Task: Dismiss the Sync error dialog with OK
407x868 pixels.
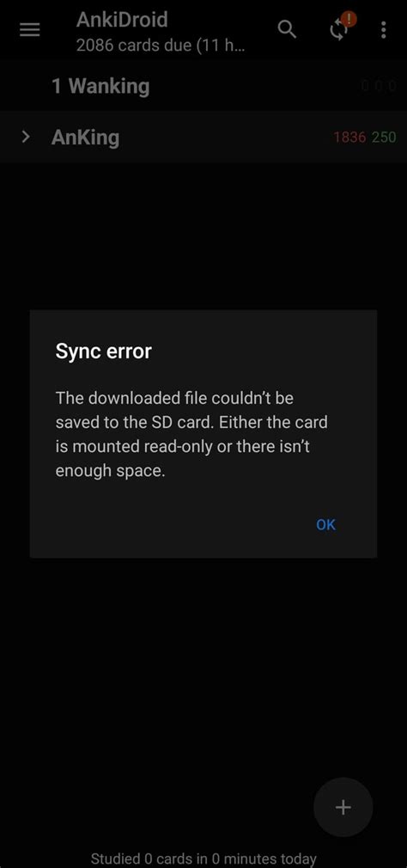Action: click(x=325, y=524)
